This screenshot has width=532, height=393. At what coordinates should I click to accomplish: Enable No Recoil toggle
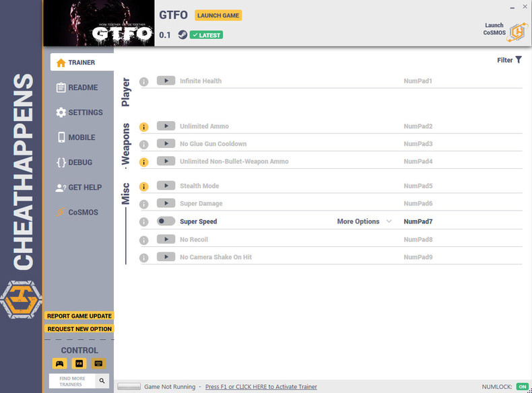click(x=166, y=240)
